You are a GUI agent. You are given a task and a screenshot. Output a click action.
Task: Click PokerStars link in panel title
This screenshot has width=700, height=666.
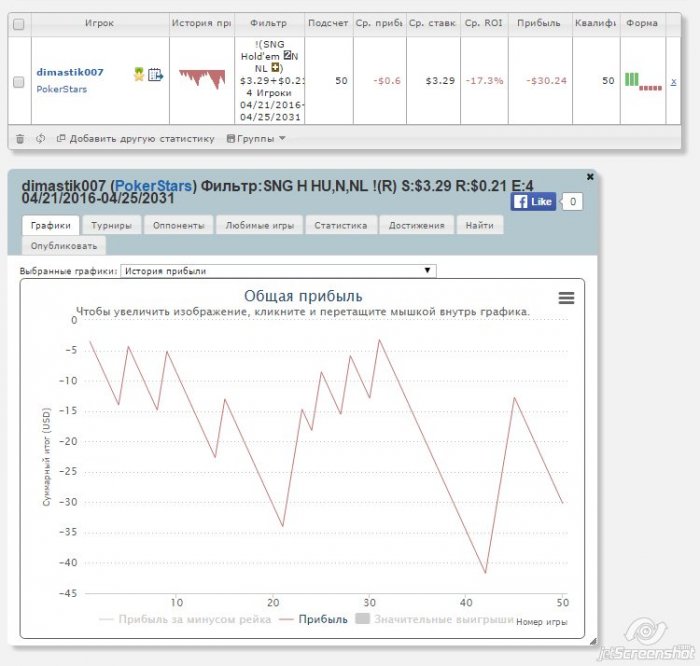pyautogui.click(x=153, y=186)
